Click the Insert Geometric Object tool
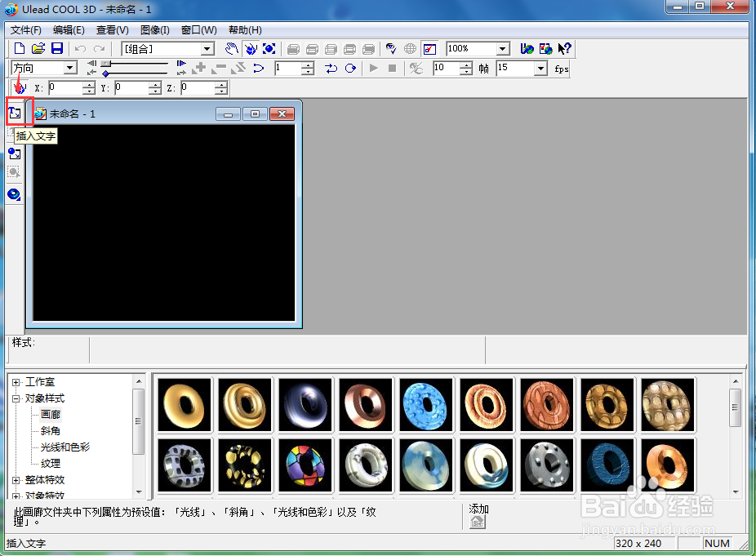 (15, 193)
